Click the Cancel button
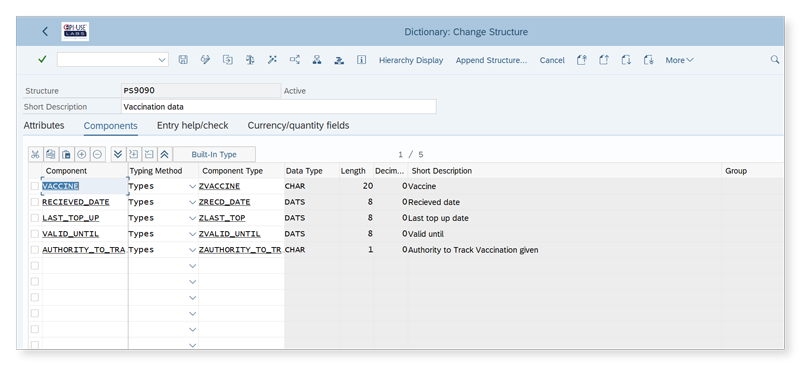This screenshot has height=365, width=800. tap(552, 60)
